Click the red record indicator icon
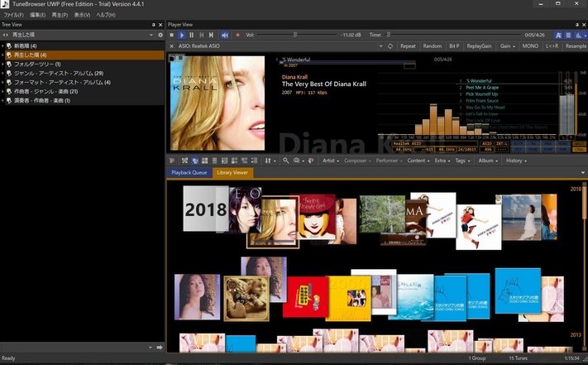588x365 pixels. (237, 35)
